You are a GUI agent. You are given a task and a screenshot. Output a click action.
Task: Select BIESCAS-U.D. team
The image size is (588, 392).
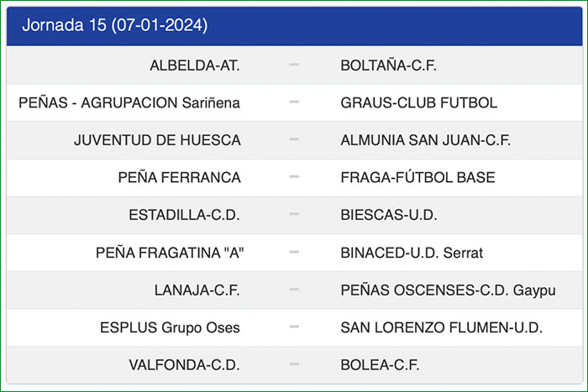[389, 215]
